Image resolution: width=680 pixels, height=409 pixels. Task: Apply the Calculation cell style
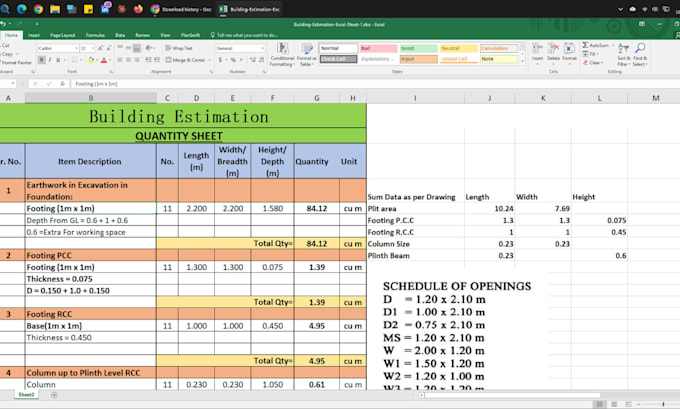tap(499, 48)
